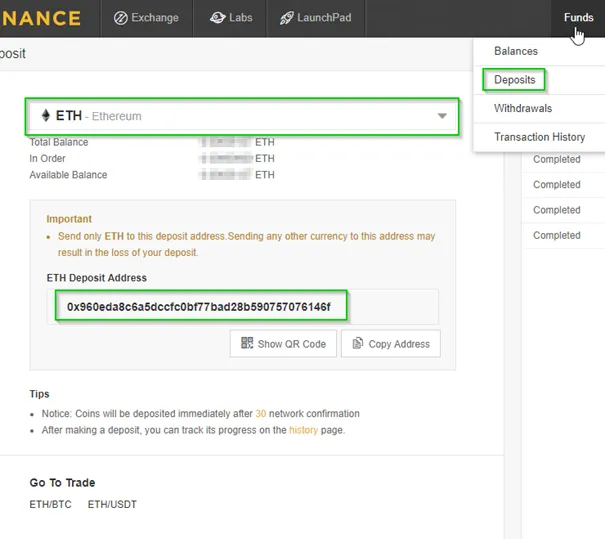
Task: Expand coin list with dropdown arrow
Action: [442, 116]
